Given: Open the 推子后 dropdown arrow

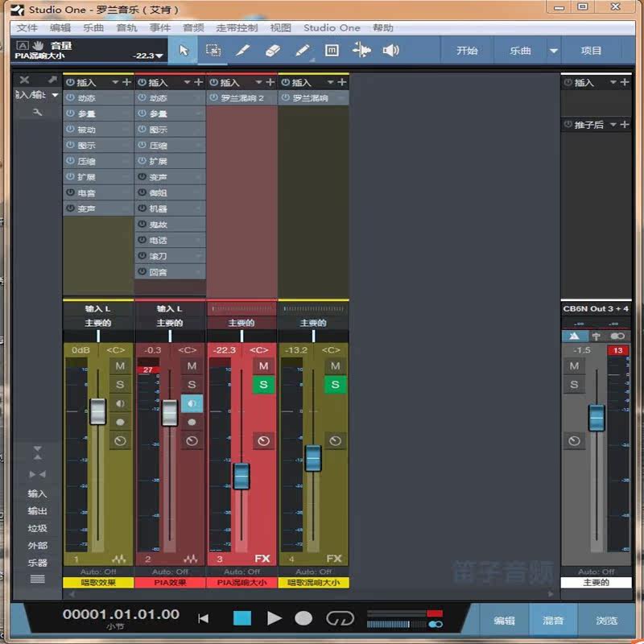Looking at the screenshot, I should tap(613, 124).
